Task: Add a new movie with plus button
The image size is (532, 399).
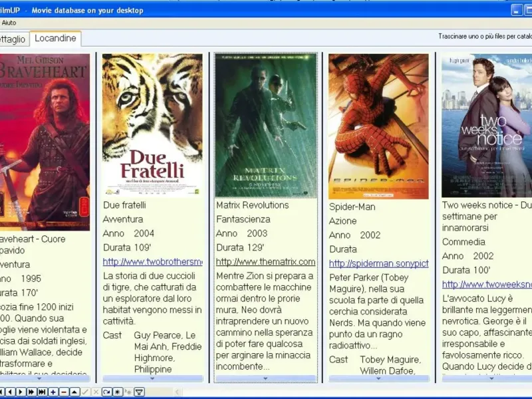Action: click(53, 392)
